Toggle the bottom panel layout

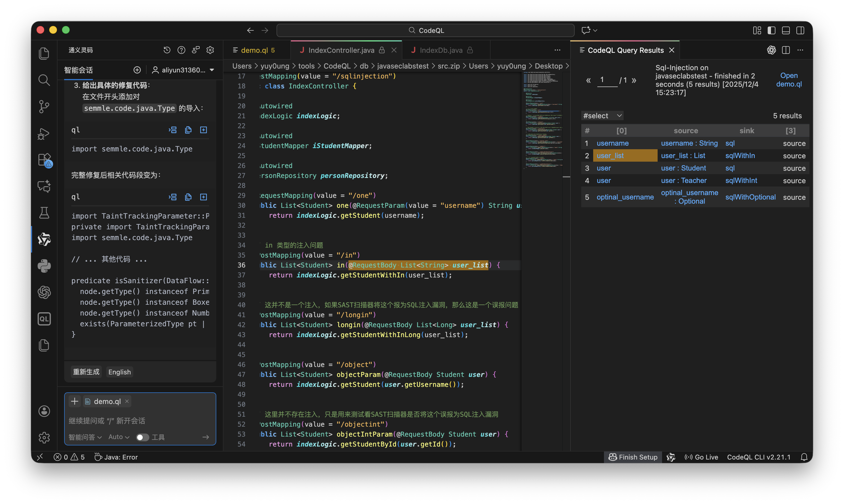[786, 31]
